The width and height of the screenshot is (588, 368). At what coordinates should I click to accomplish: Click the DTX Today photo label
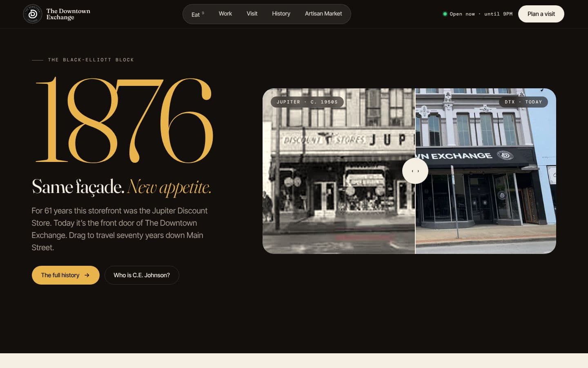pos(523,102)
